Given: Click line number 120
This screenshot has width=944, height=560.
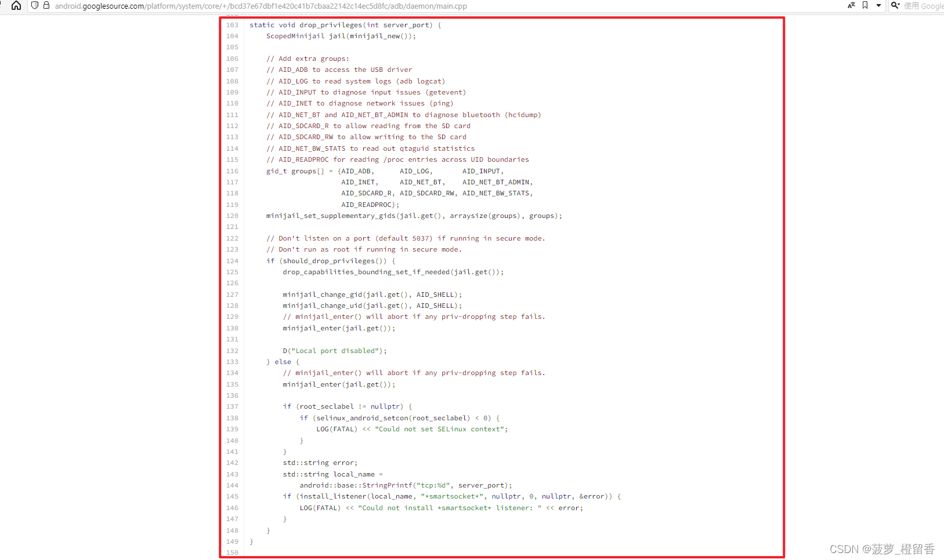Looking at the screenshot, I should (232, 216).
